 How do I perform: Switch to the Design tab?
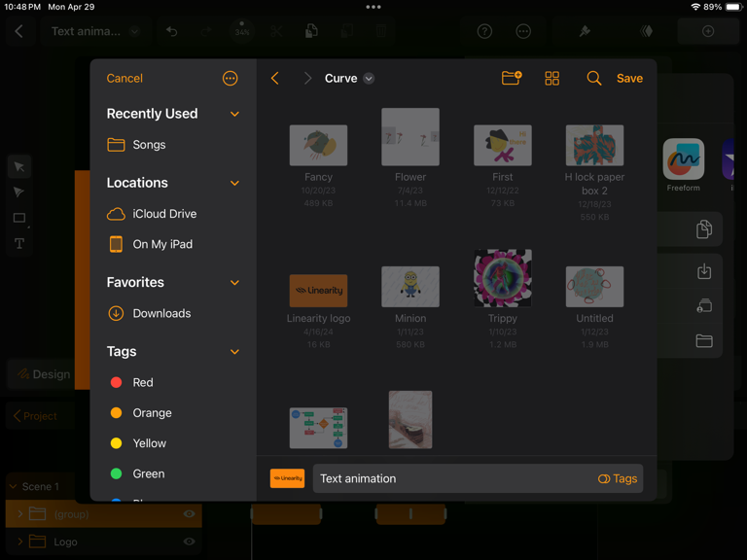coord(44,374)
